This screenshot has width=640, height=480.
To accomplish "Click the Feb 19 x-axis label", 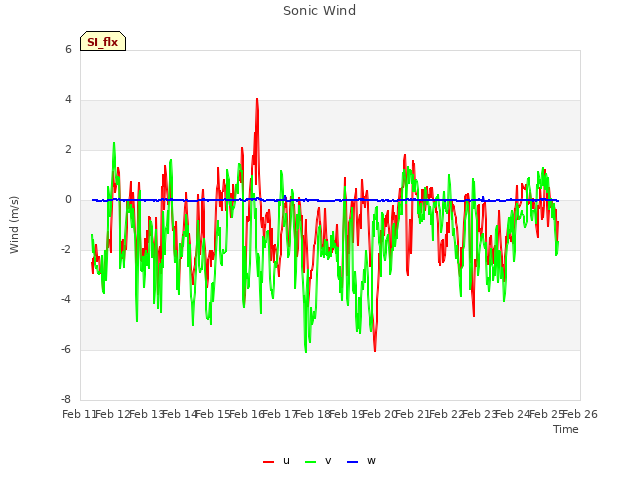I will pos(346,414).
